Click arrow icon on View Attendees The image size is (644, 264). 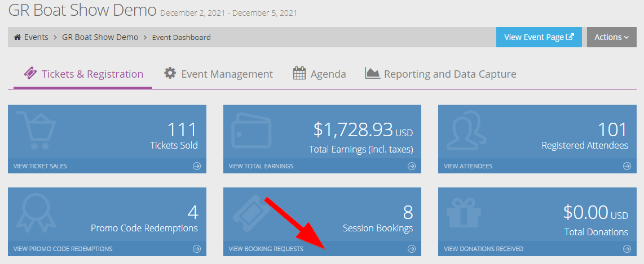[x=627, y=166]
